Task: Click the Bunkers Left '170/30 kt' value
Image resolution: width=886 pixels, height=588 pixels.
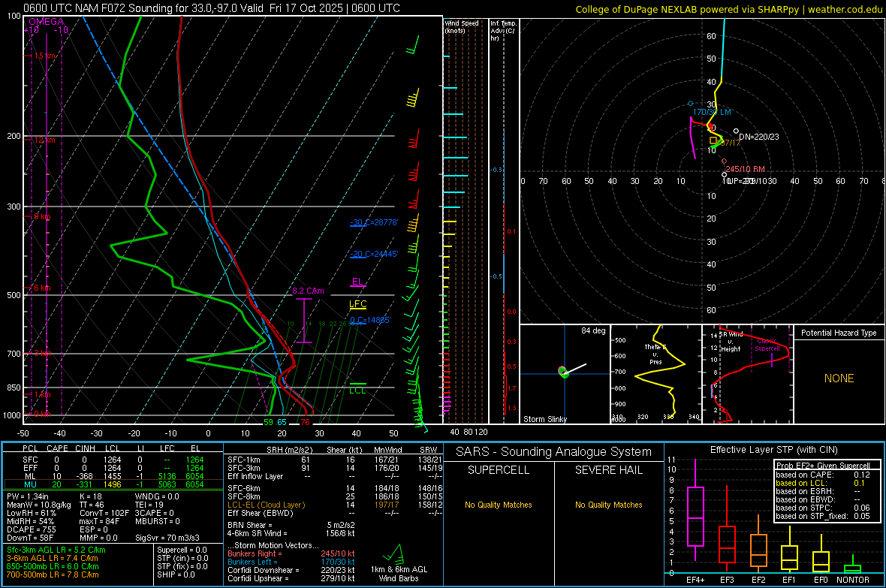Action: pos(337,562)
